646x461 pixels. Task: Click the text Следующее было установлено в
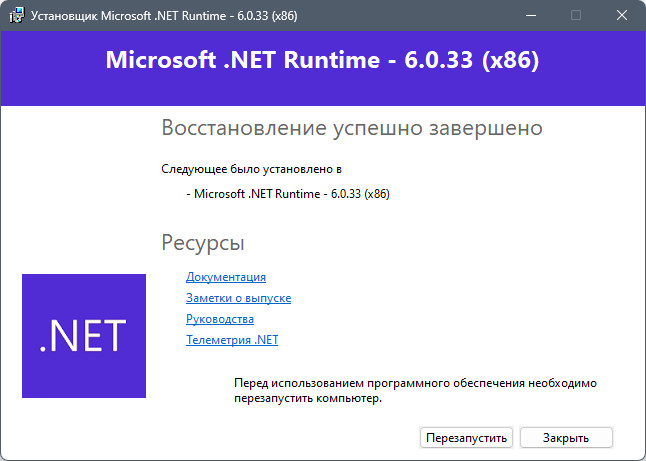pos(251,169)
